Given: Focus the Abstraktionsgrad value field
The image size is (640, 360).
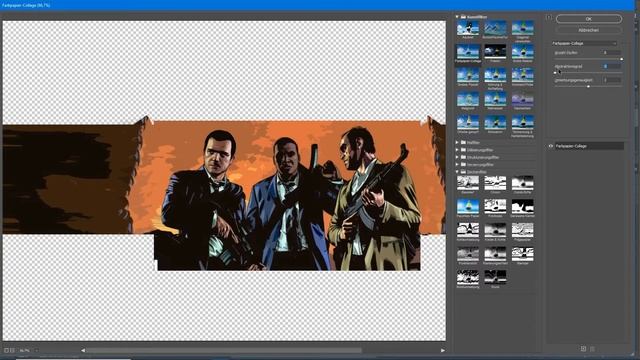Looking at the screenshot, I should point(611,66).
